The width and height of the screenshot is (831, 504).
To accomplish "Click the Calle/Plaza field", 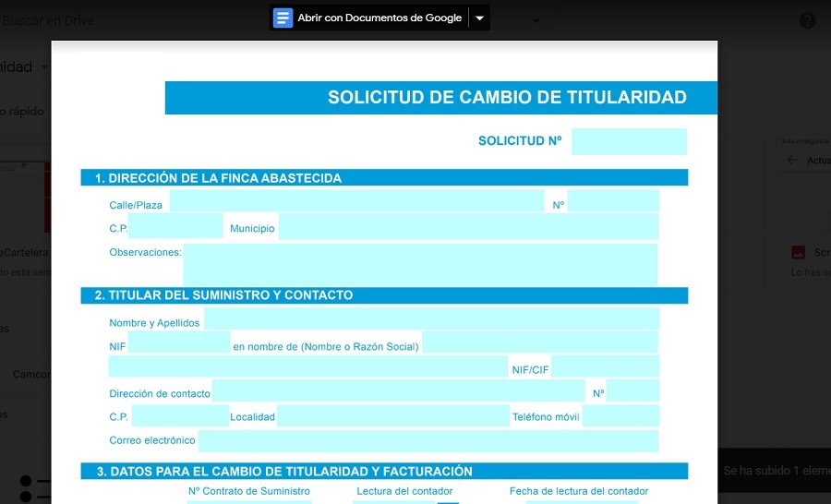I will [356, 201].
